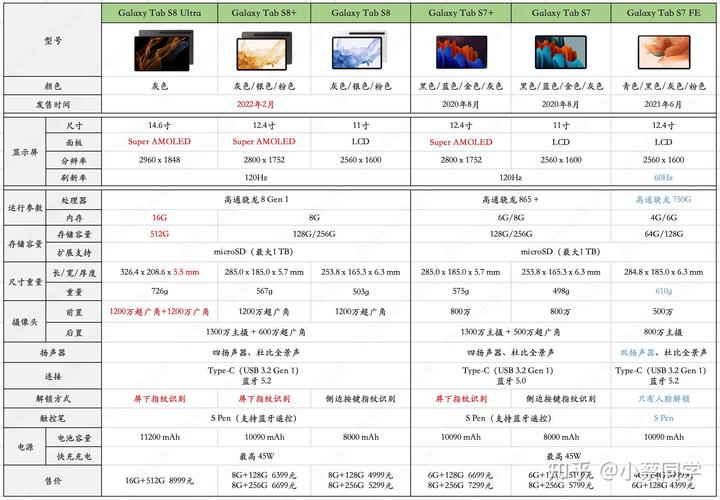The height and width of the screenshot is (500, 720).
Task: Select the Galaxy Tab S7+ column header
Action: [461, 13]
